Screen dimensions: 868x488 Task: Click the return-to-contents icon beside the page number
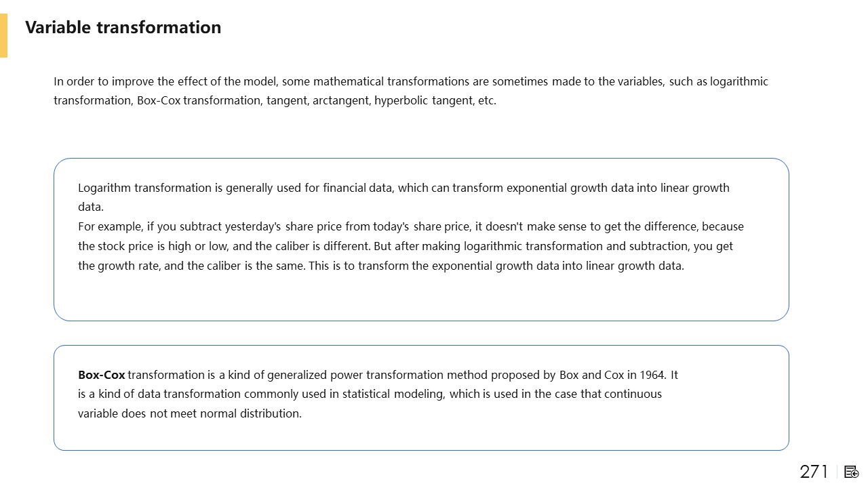pyautogui.click(x=852, y=472)
